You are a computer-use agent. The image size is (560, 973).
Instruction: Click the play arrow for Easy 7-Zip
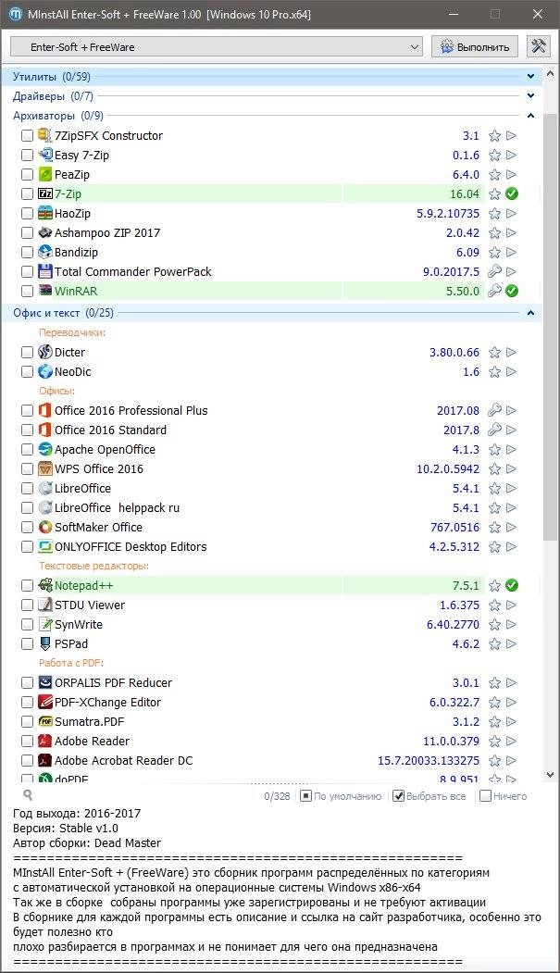click(512, 156)
